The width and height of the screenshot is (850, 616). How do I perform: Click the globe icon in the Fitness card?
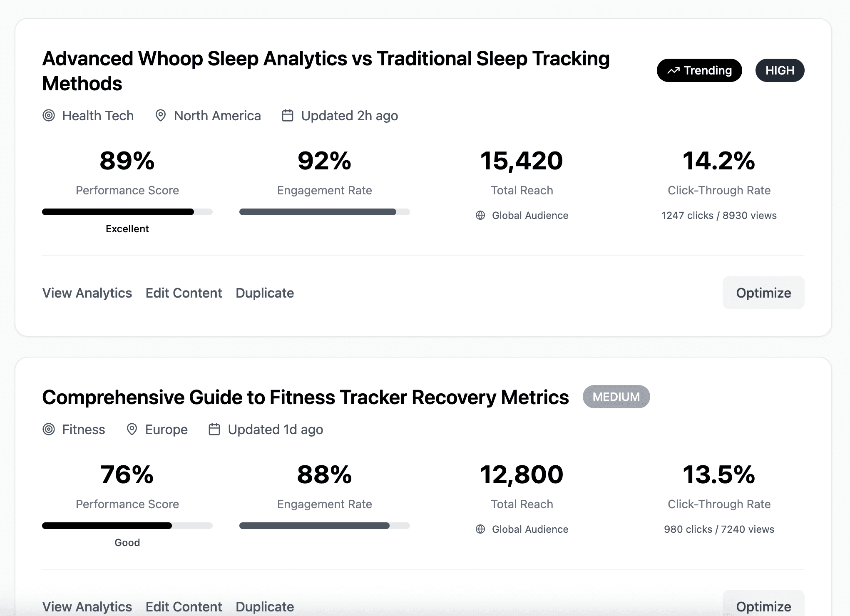(x=480, y=529)
